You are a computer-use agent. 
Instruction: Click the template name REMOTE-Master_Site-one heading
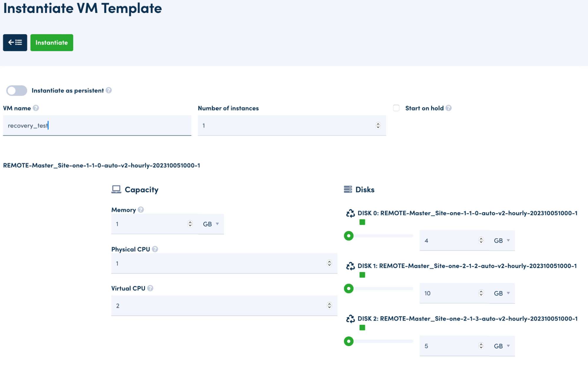(101, 165)
